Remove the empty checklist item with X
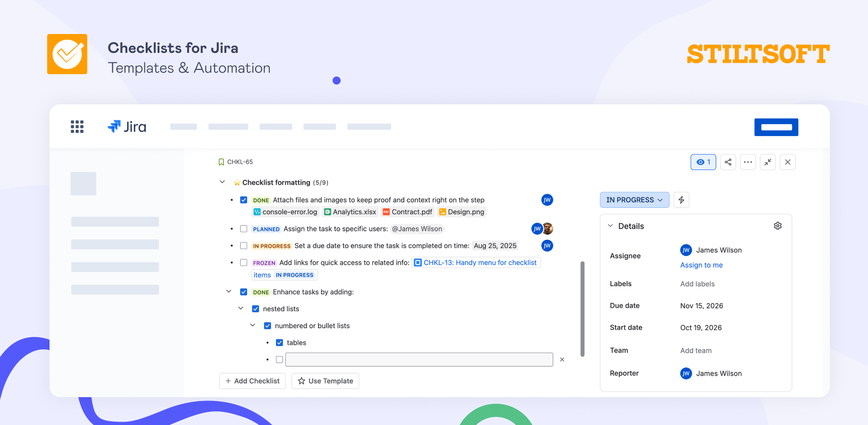The image size is (868, 425). 562,359
